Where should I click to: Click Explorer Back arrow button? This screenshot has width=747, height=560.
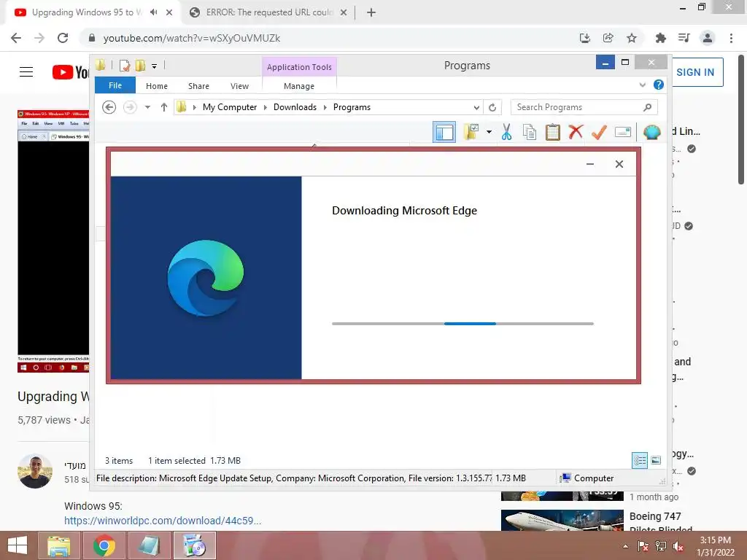click(x=109, y=107)
